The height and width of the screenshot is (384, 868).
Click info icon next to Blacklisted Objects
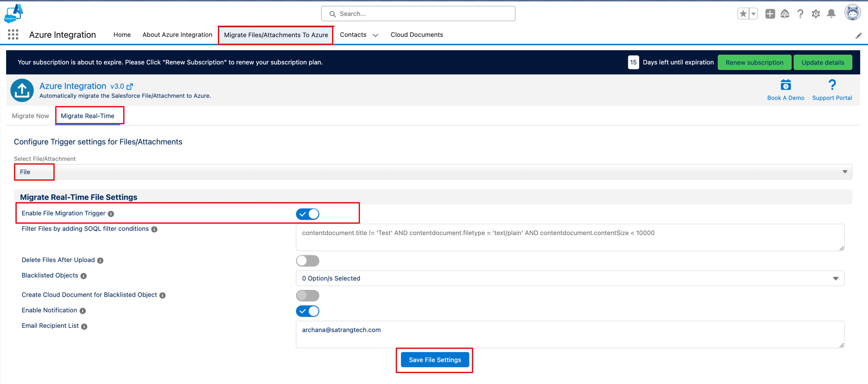(83, 276)
